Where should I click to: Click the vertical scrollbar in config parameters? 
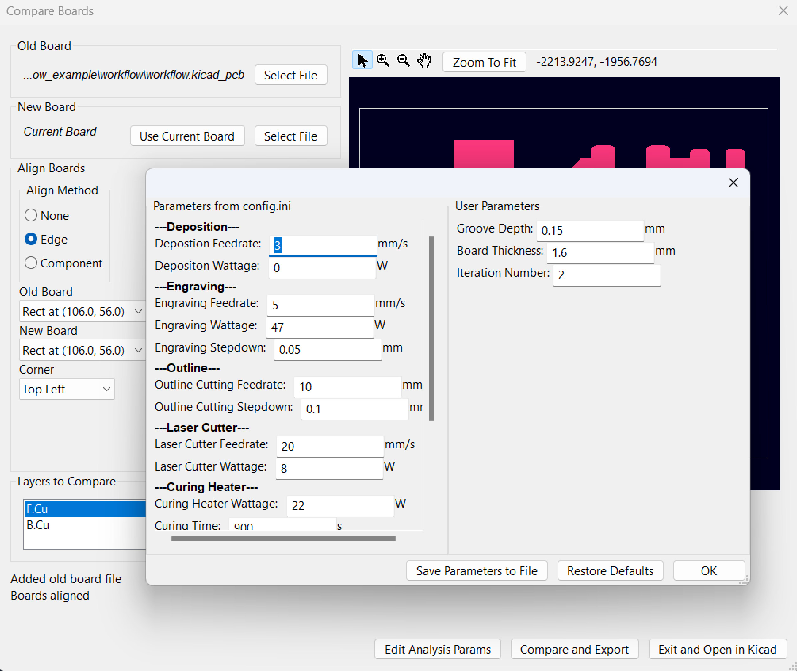(x=431, y=328)
